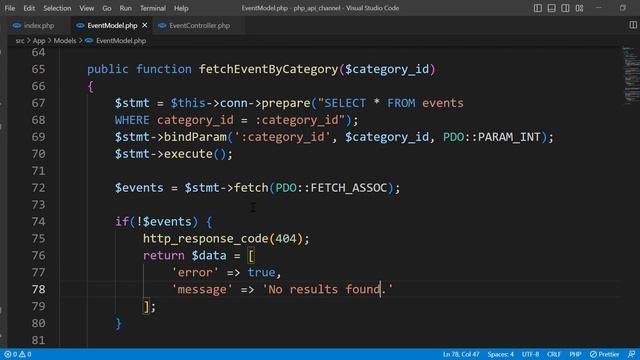The image size is (640, 360).
Task: Click the WHERE keyword on line 68
Action: click(132, 120)
